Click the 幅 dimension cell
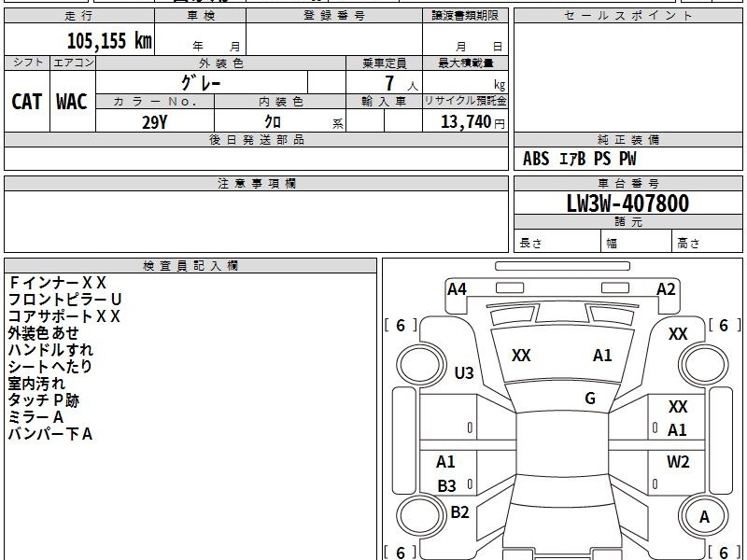Viewport: 747px width, 560px height. pos(637,241)
